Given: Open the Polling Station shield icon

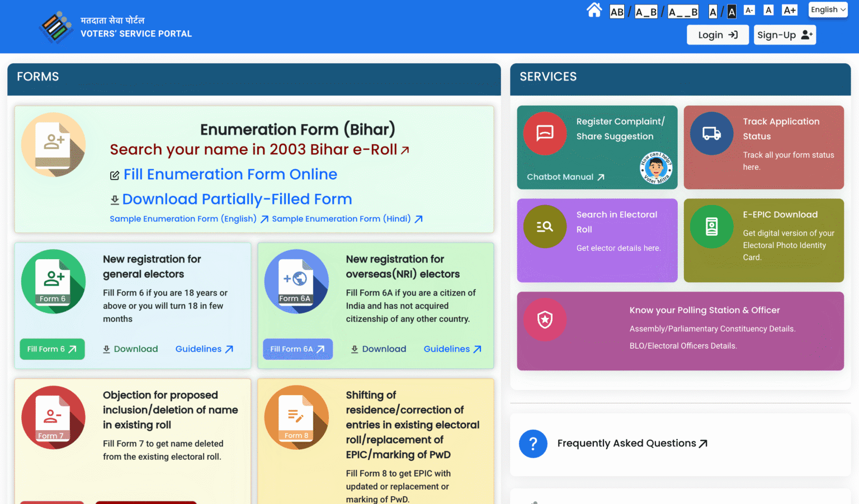Looking at the screenshot, I should click(x=545, y=320).
